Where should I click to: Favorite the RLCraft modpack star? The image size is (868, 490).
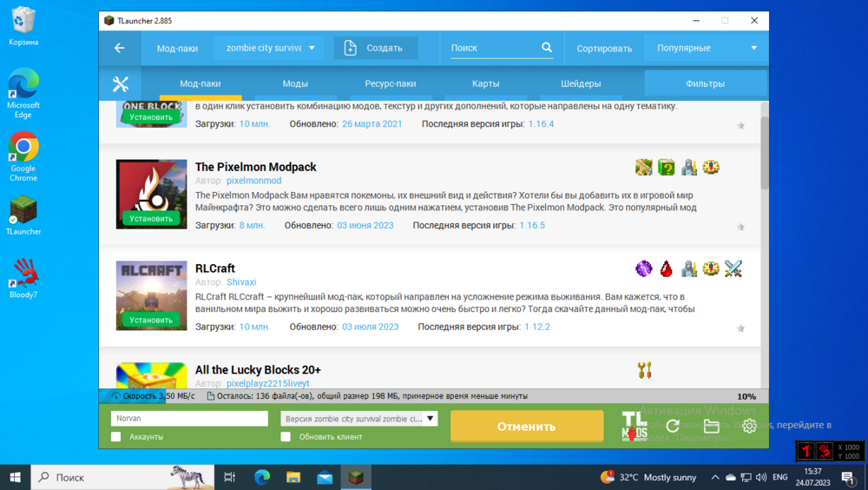[740, 328]
